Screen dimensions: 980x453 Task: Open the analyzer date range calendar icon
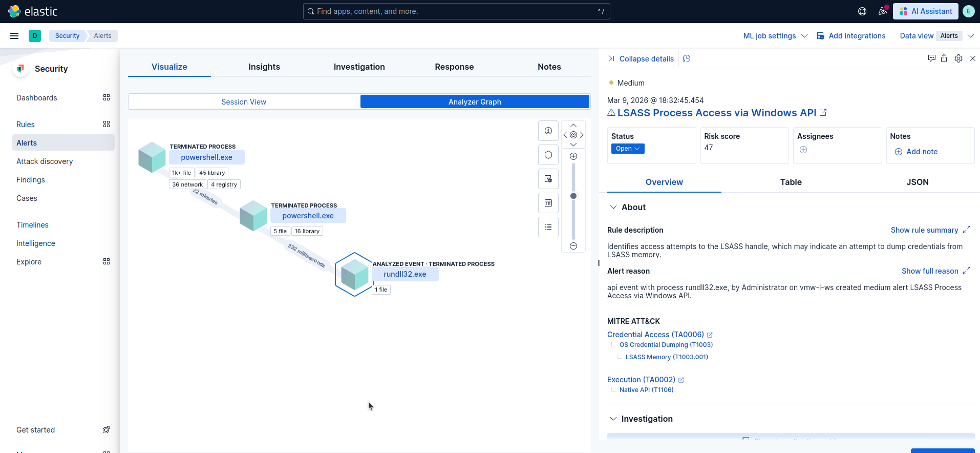coord(548,203)
